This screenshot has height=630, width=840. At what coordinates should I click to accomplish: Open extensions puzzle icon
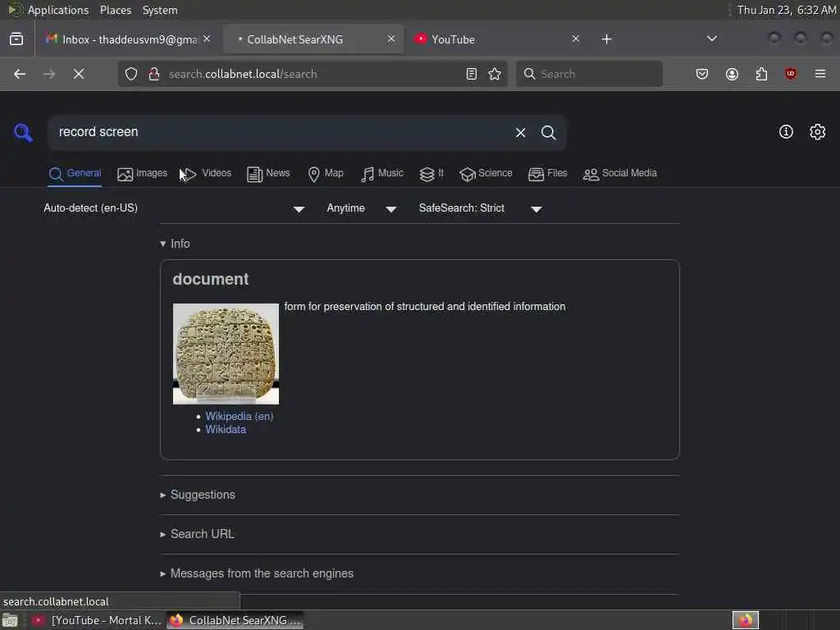pyautogui.click(x=761, y=74)
